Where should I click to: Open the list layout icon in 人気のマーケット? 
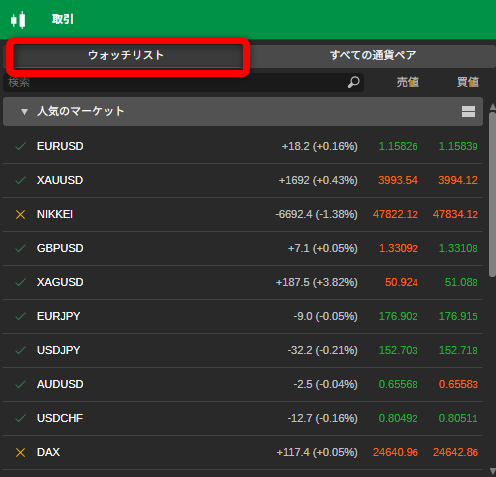(x=468, y=111)
